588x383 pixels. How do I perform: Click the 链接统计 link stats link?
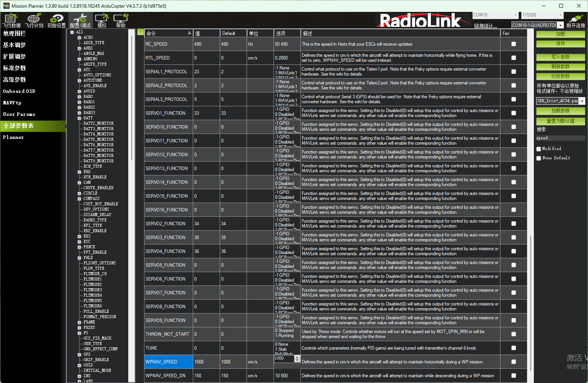coord(485,26)
